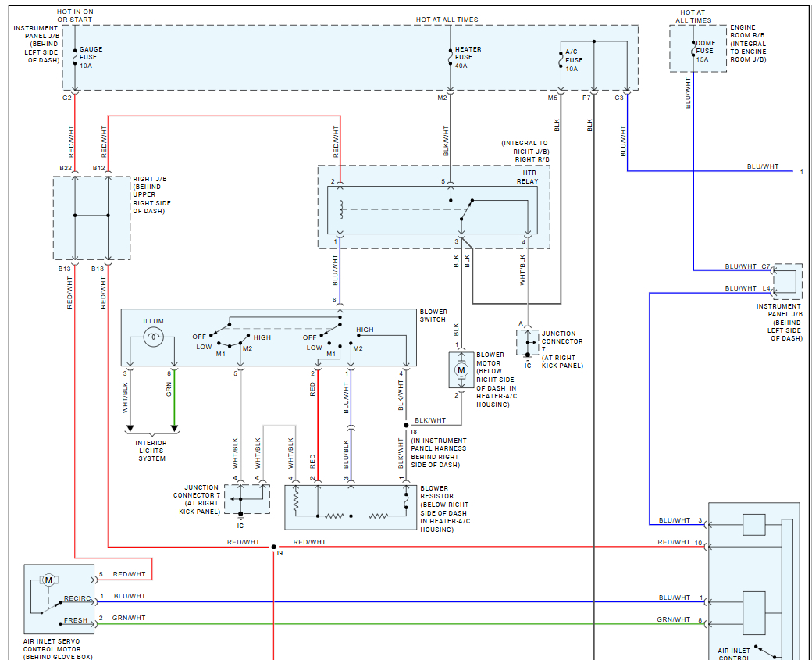Viewport: 812px width, 660px height.
Task: Click the 'FRESH' contact label
Action: [76, 620]
